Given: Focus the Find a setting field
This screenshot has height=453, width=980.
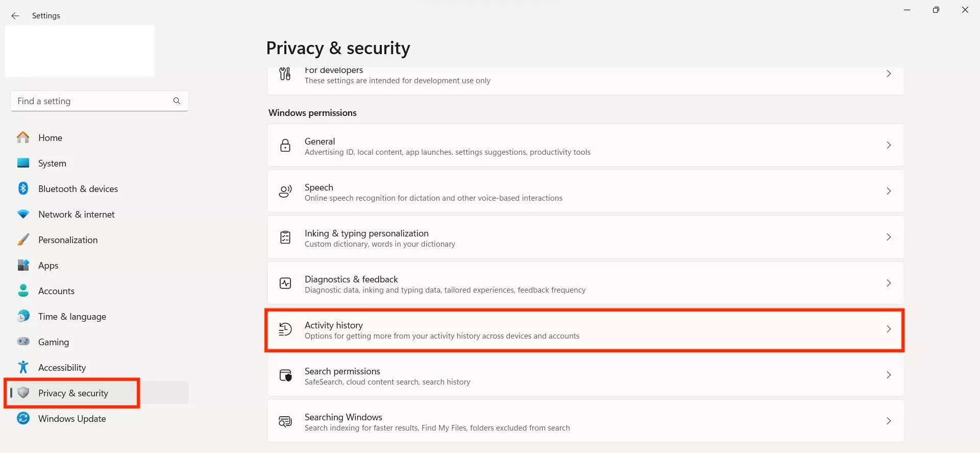Looking at the screenshot, I should pos(92,101).
